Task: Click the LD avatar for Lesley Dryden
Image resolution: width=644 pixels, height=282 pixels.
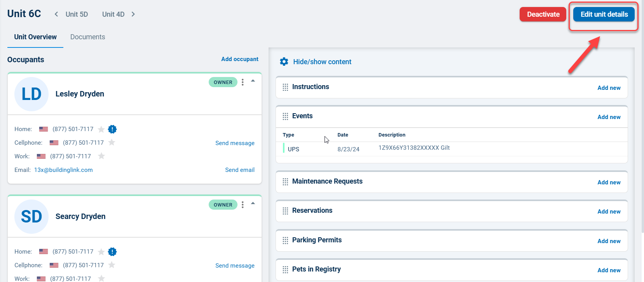Action: pyautogui.click(x=31, y=94)
